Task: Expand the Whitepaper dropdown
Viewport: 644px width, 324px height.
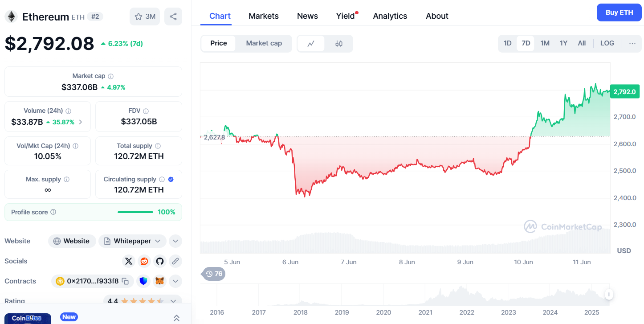Action: coord(158,241)
